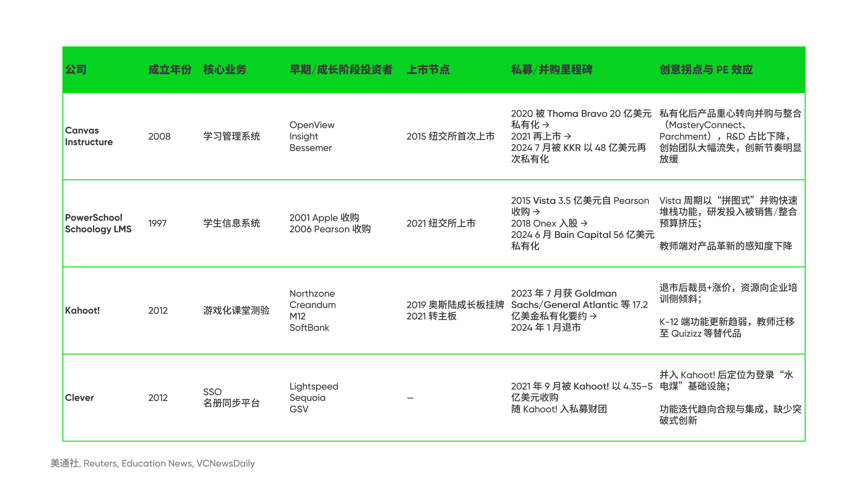
Task: Click the founding year 2008 cell
Action: click(x=159, y=136)
